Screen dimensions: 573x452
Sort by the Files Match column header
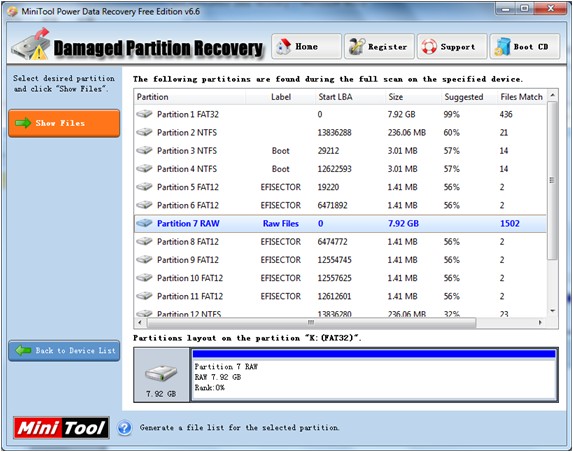(x=522, y=97)
